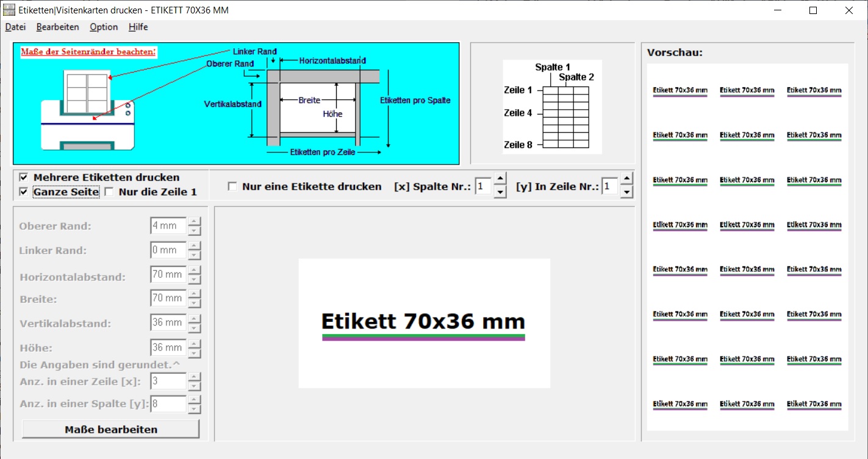Decrease In Zeile Nr. with down arrow
Viewport: 868px width, 459px height.
626,193
